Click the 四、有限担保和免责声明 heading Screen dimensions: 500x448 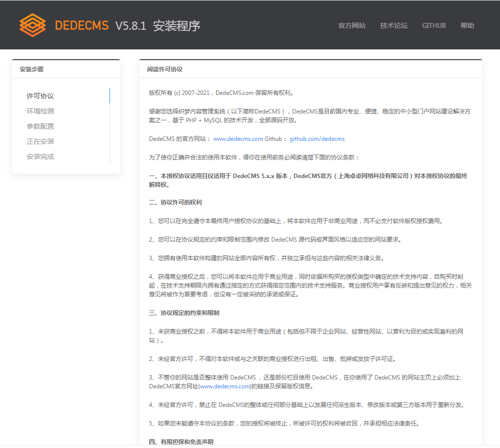(181, 442)
